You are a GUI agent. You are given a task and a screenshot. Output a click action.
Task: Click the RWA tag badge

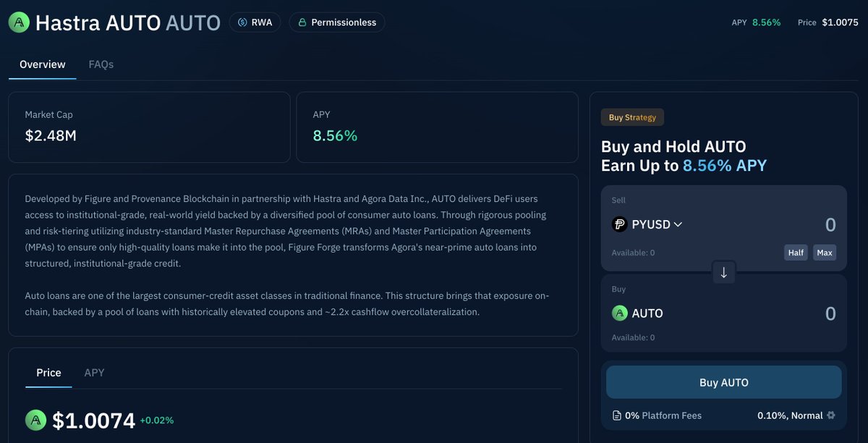point(255,22)
